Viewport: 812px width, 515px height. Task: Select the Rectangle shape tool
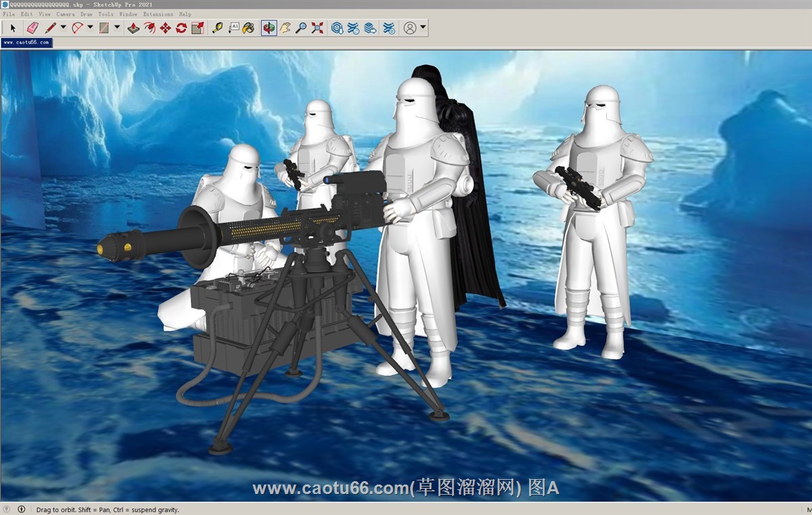104,28
